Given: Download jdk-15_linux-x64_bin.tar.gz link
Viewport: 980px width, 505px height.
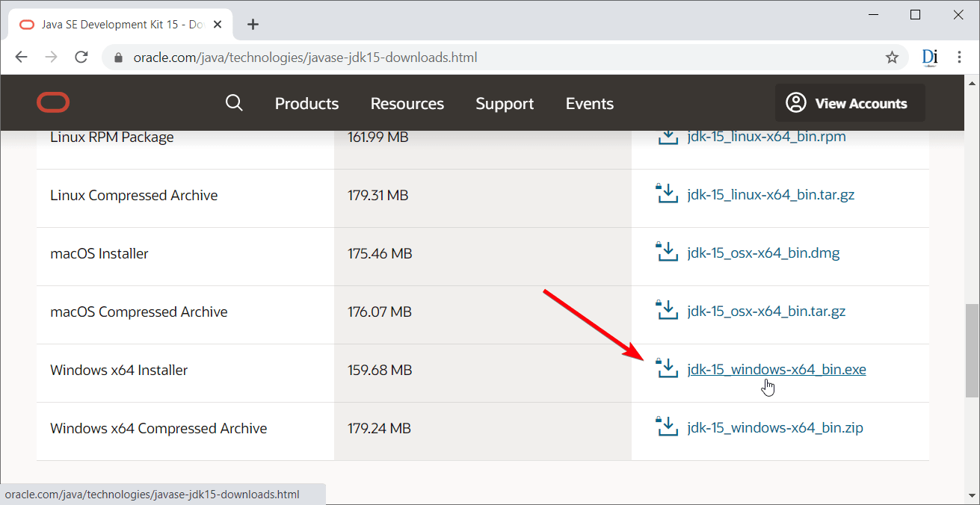Looking at the screenshot, I should click(771, 196).
